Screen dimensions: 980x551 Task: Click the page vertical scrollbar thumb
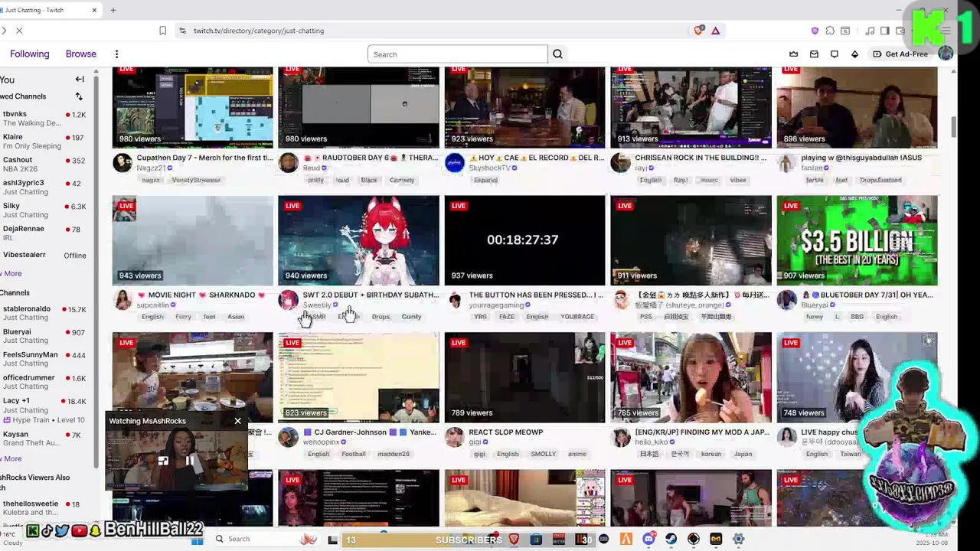953,126
